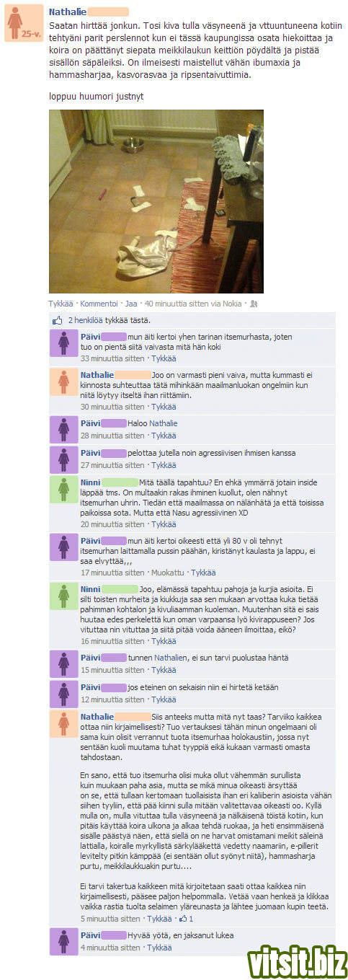Click the Nathalie name link in the post header
Image resolution: width=348 pixels, height=980 pixels.
pos(67,12)
